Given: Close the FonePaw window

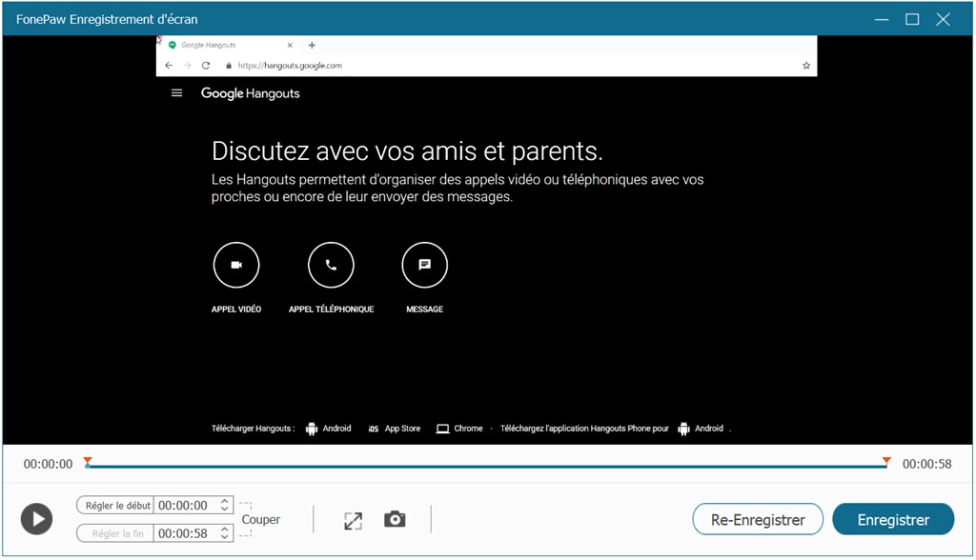Looking at the screenshot, I should coord(943,19).
